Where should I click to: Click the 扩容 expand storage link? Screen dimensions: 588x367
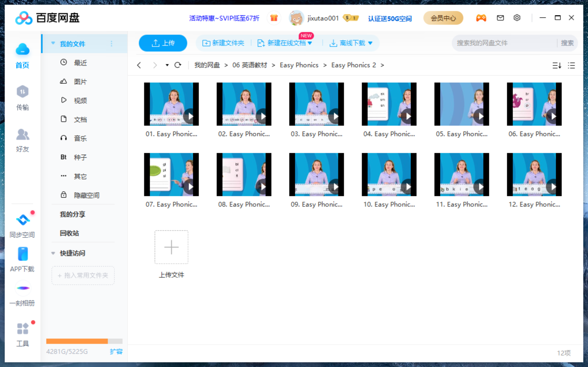coord(116,352)
